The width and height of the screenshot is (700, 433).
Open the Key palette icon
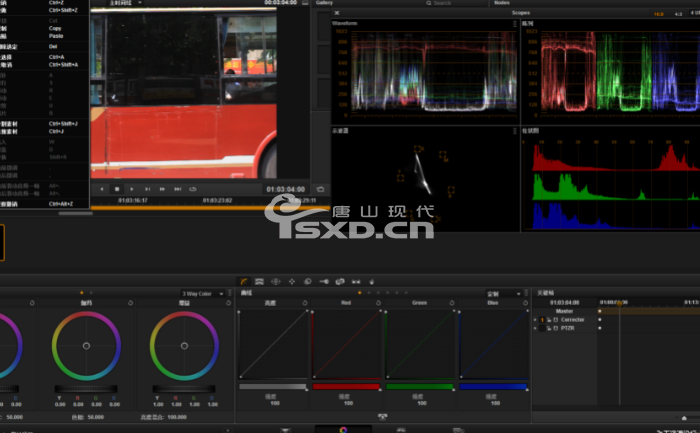[324, 281]
